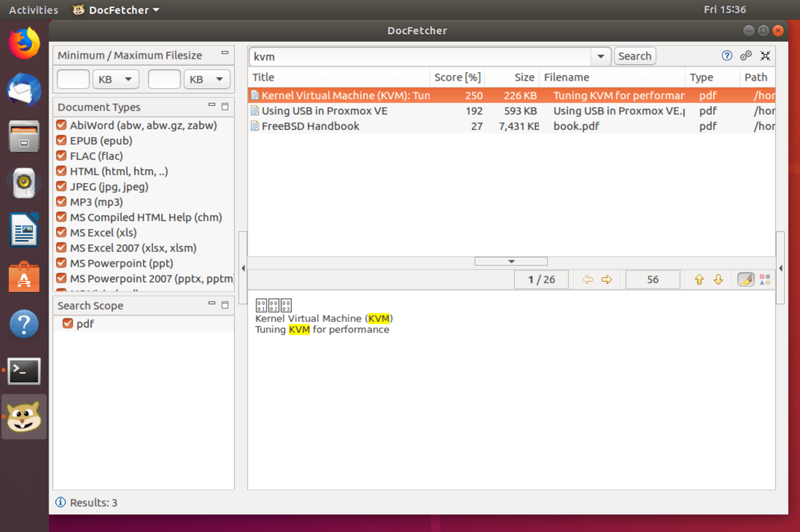Open DocFetcher preferences via the gears icon
The height and width of the screenshot is (532, 800).
coord(746,55)
